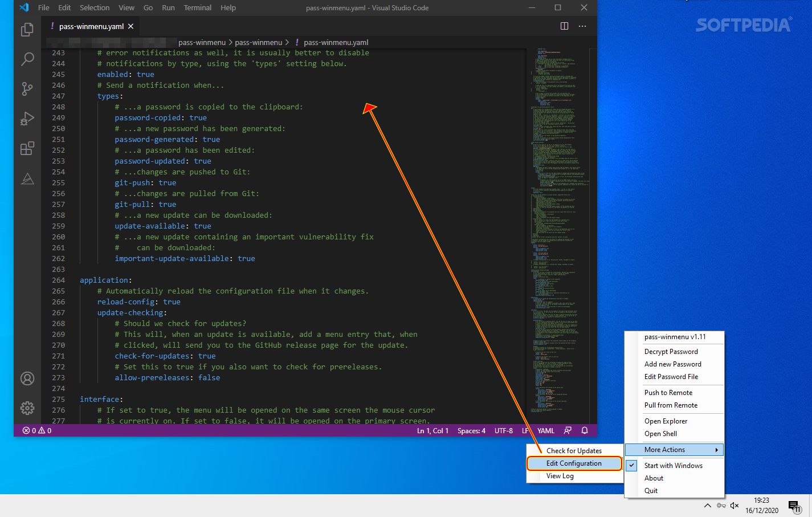
Task: Click 'git-push' key on line 255
Action: pos(132,183)
